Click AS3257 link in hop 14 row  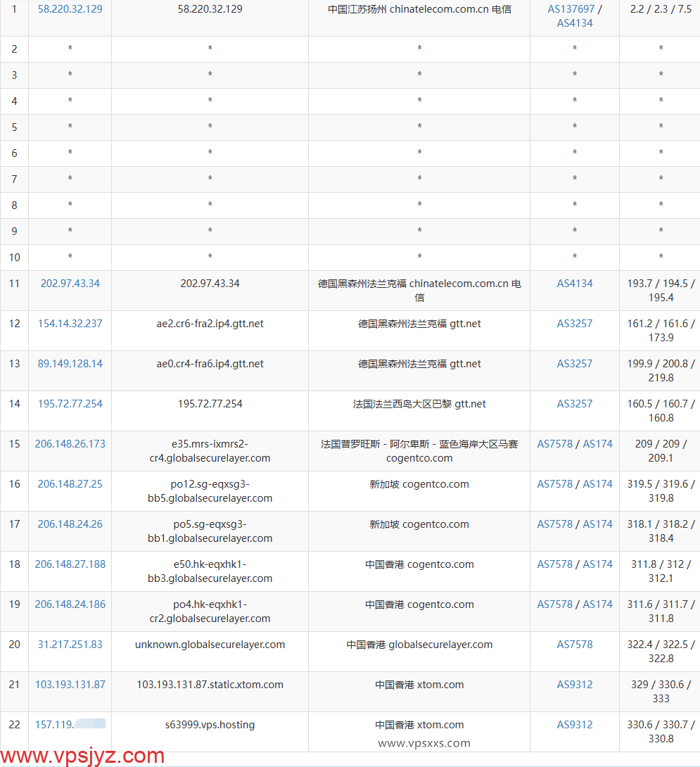(575, 404)
